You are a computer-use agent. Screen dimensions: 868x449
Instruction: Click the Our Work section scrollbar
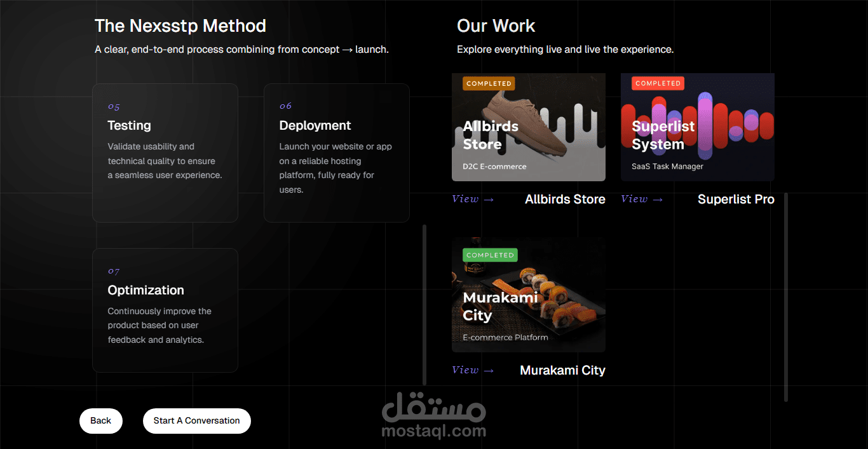click(786, 298)
